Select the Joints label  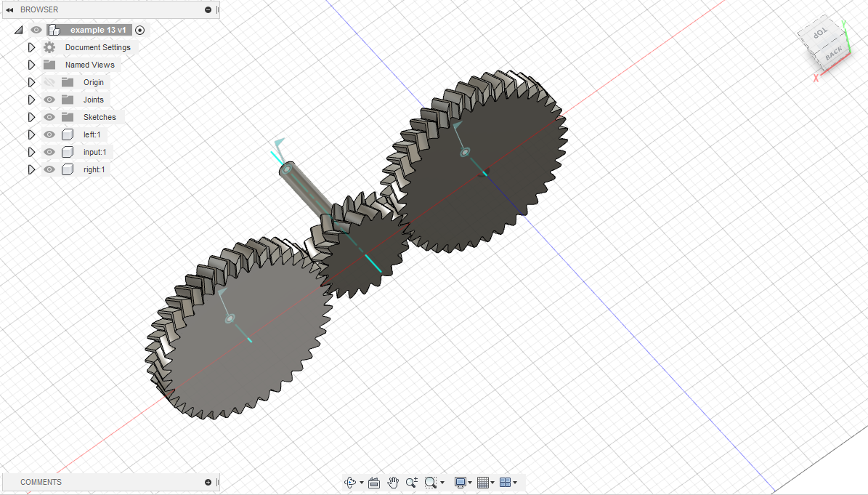(x=94, y=100)
